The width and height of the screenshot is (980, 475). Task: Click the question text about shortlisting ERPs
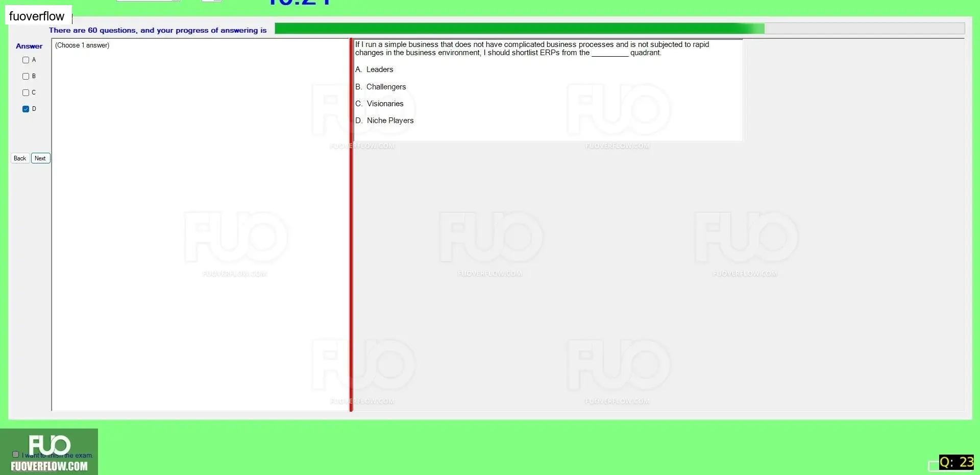[x=532, y=49]
